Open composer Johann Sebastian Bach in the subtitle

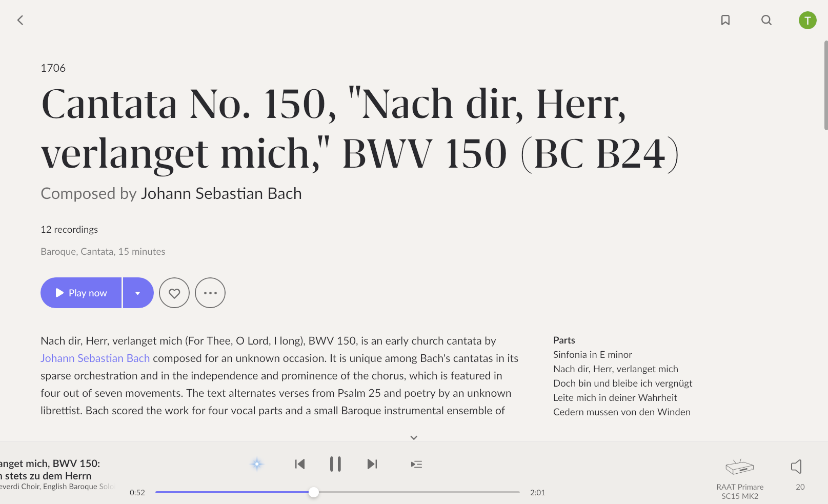click(221, 193)
